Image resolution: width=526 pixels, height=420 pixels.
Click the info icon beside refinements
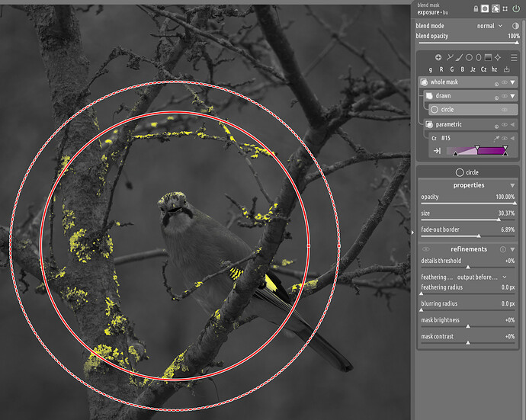[x=503, y=249]
